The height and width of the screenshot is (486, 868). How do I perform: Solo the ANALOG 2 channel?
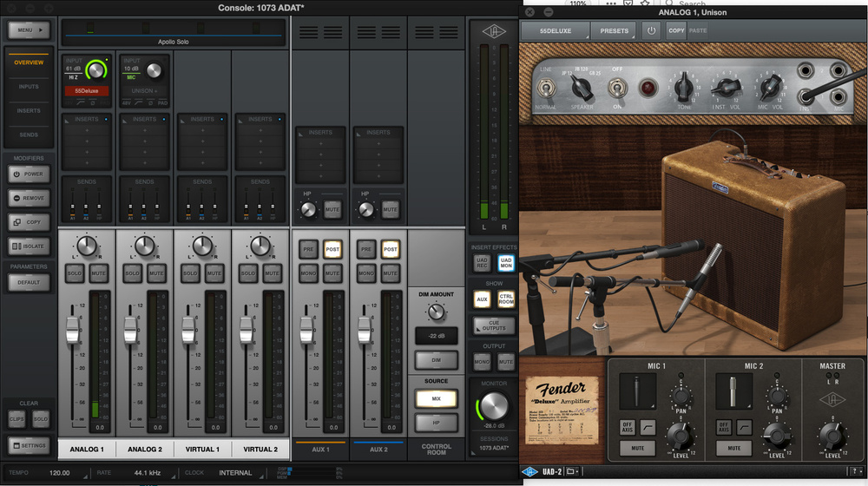point(131,273)
